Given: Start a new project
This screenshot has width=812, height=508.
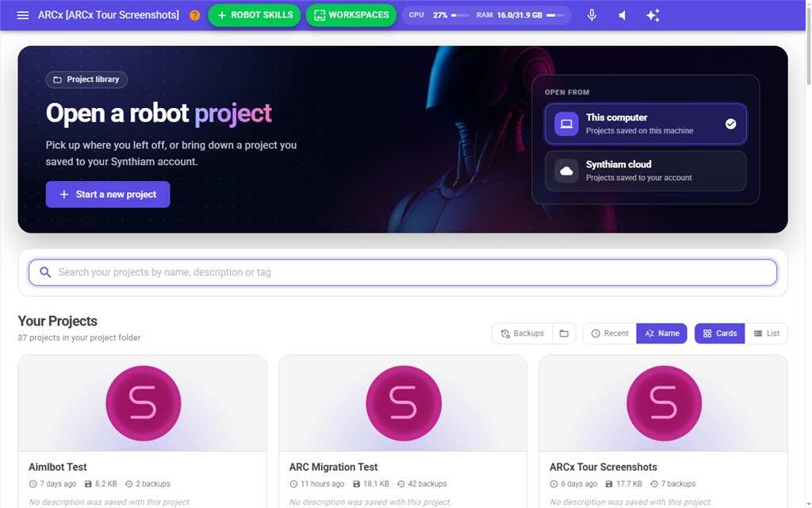Looking at the screenshot, I should (108, 194).
